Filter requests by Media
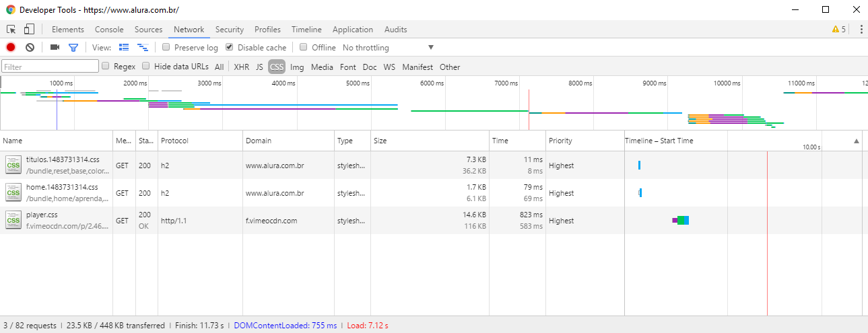Screen dimensions: 868x333 (x=322, y=67)
